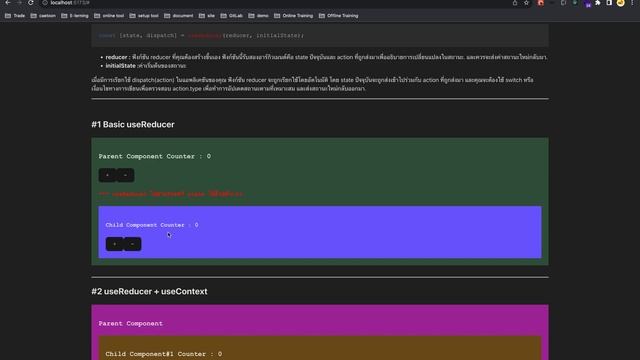This screenshot has height=360, width=640.
Task: Go back using the browser back arrow
Action: [8, 3]
